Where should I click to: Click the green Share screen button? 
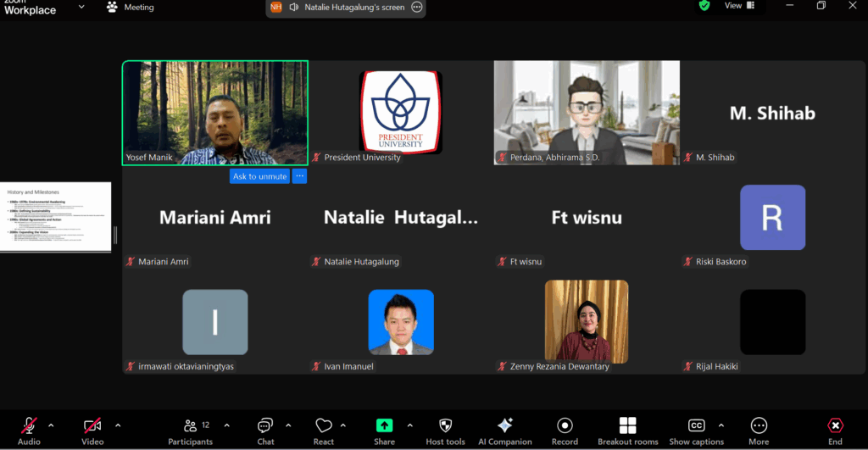[x=384, y=430]
